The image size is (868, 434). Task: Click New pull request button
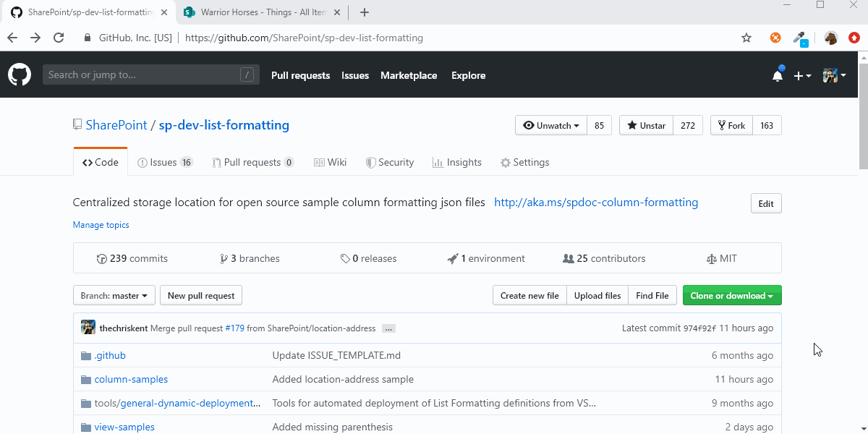pos(201,295)
